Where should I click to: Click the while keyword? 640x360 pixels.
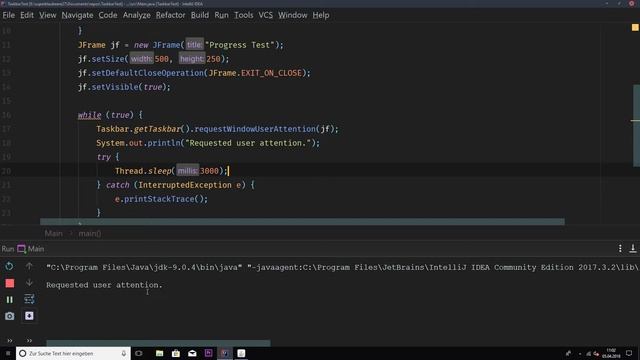pos(89,115)
